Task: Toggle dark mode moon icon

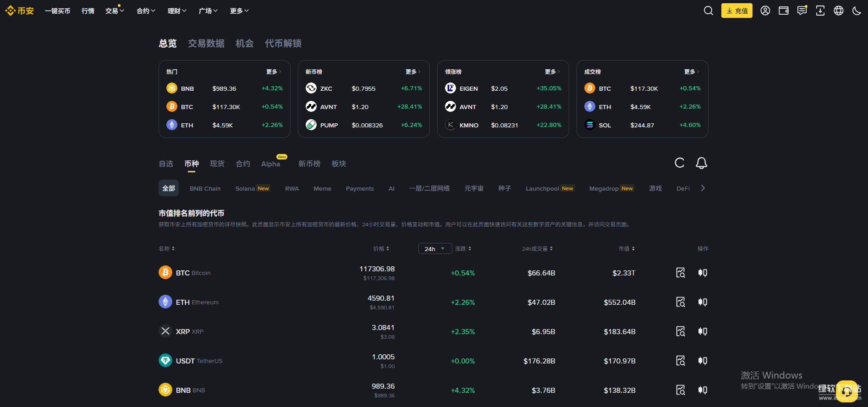Action: (857, 11)
